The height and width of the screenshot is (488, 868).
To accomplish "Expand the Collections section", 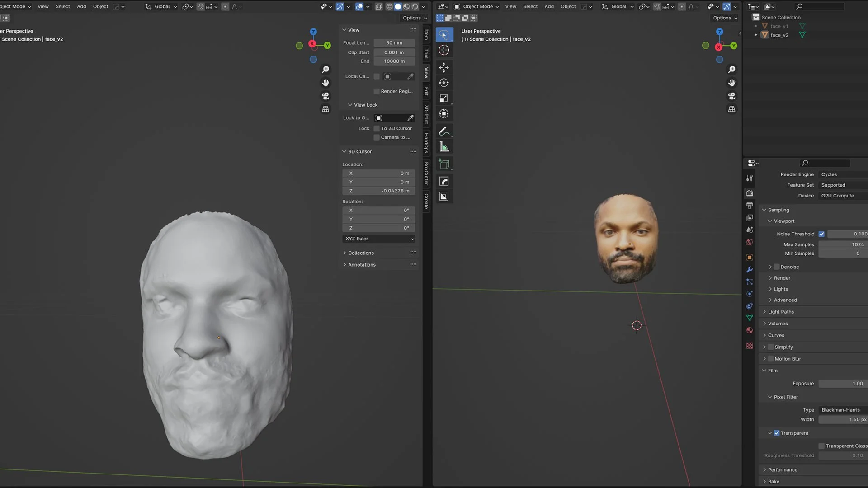I will [361, 253].
